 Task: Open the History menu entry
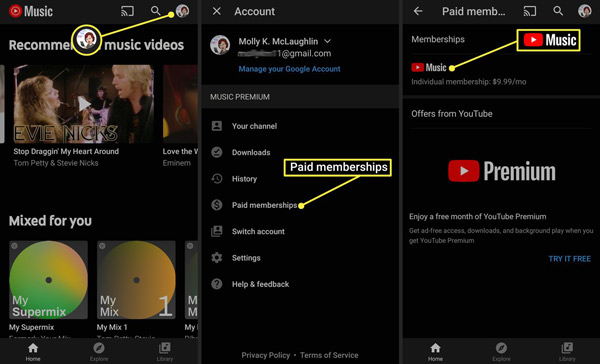(x=245, y=179)
